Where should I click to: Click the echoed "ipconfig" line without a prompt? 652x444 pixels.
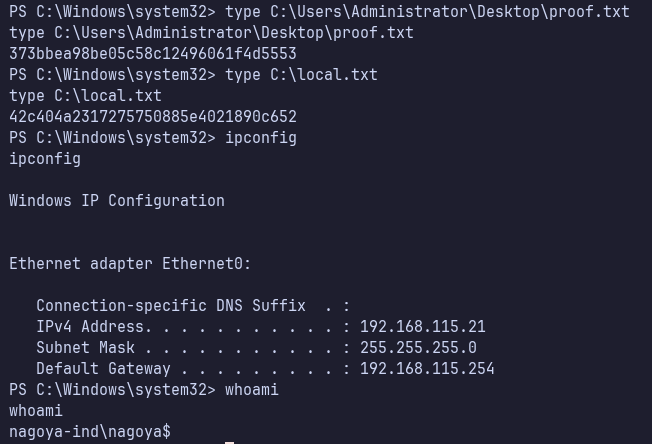pos(44,159)
